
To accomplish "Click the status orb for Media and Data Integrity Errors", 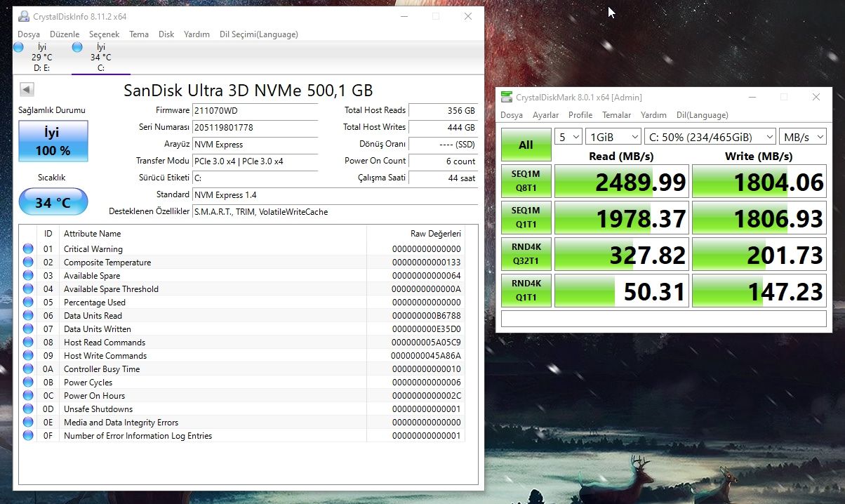I will (28, 422).
